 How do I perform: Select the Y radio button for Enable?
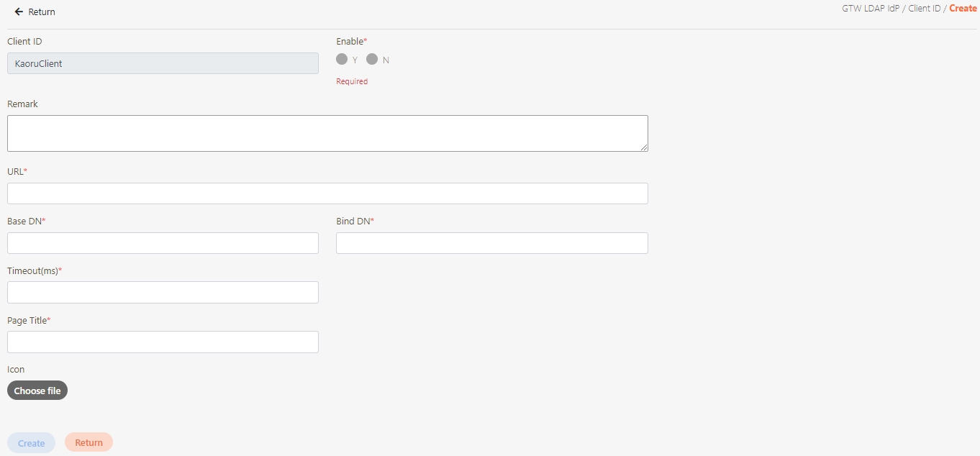click(342, 59)
